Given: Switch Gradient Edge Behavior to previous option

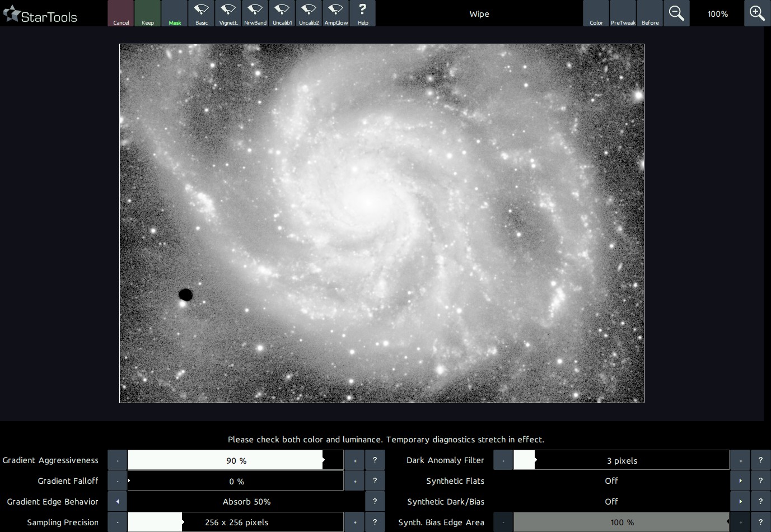Looking at the screenshot, I should point(118,502).
